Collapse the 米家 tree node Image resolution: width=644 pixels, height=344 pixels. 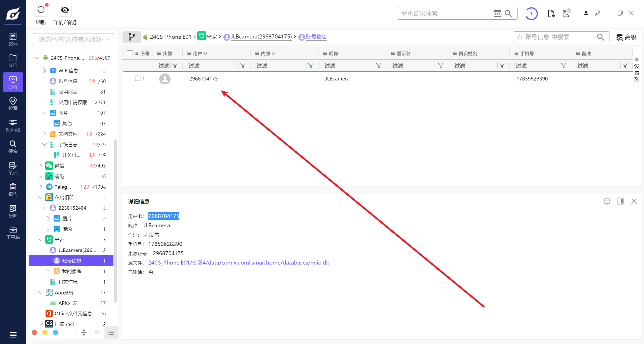pos(41,240)
